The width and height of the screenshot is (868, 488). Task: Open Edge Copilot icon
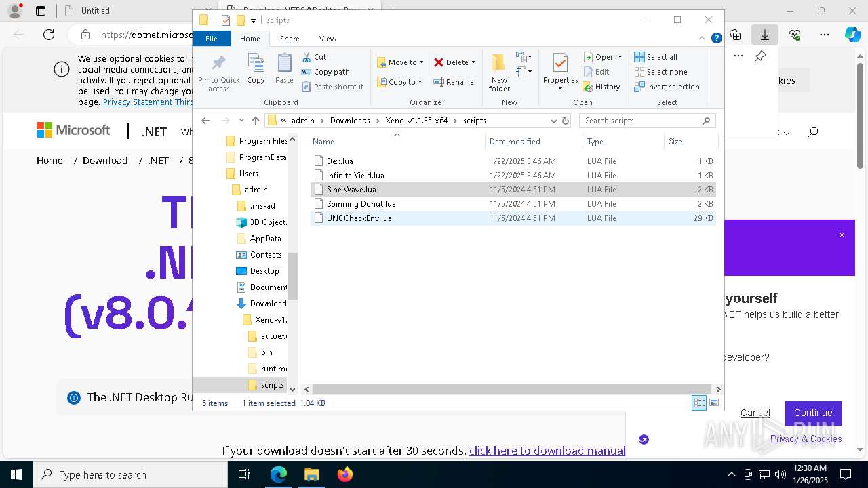point(852,35)
